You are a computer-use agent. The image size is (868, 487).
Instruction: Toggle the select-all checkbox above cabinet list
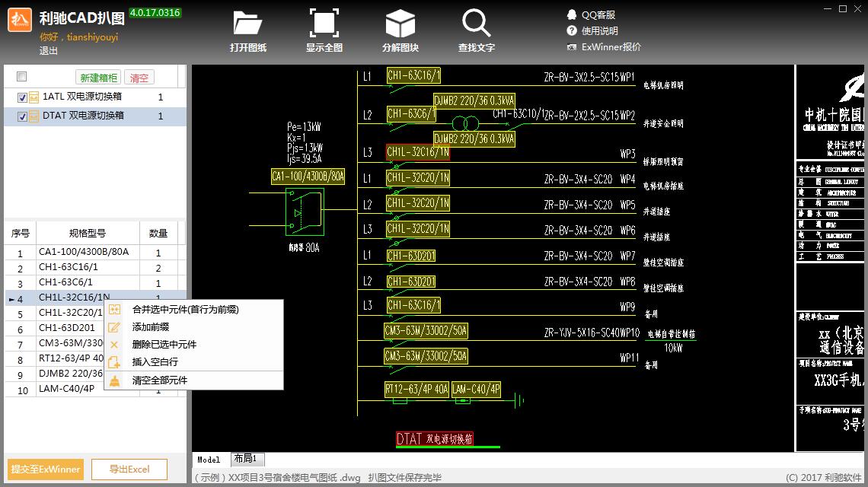pyautogui.click(x=21, y=76)
